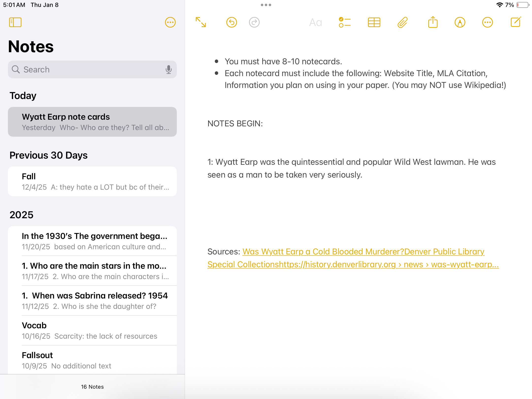Expand the note to full screen

coord(201,22)
